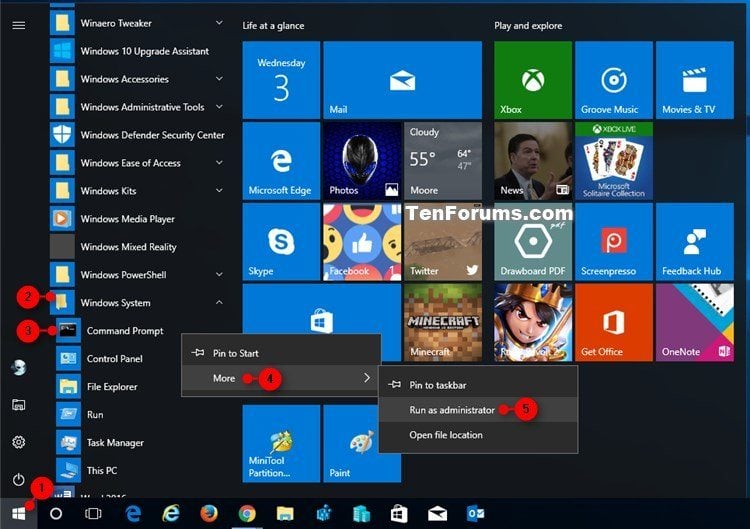Open the Movies & TV tile

pos(695,80)
